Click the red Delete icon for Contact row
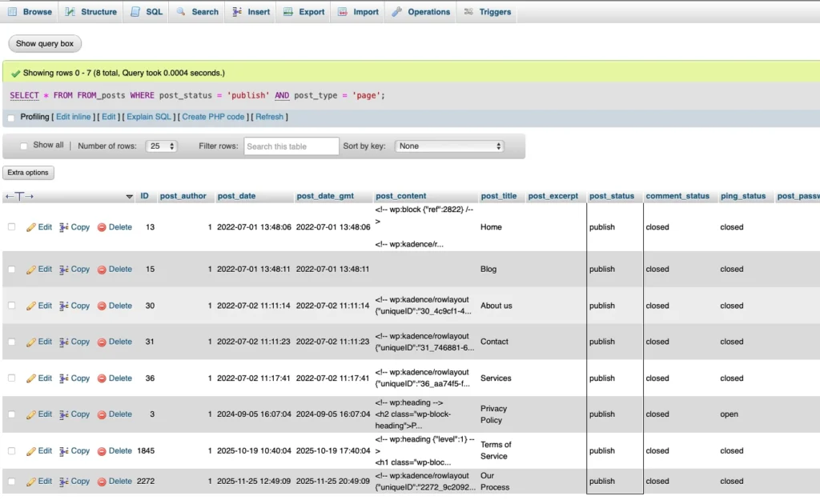 102,342
